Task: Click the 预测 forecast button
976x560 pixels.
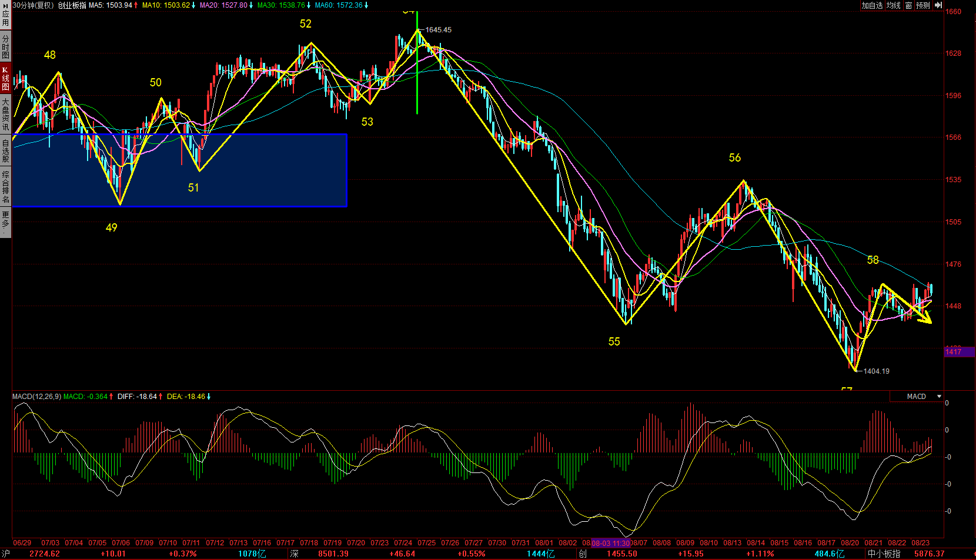Action: tap(923, 5)
